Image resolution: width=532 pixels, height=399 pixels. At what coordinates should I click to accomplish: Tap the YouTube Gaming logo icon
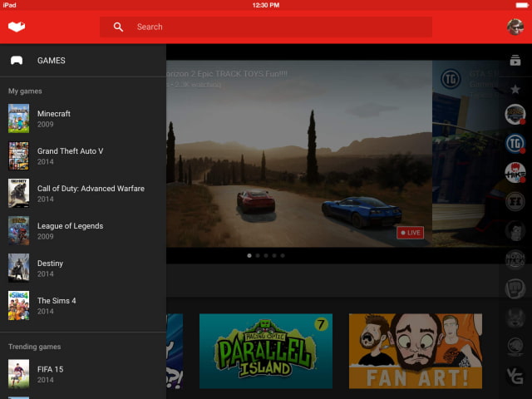[x=17, y=27]
